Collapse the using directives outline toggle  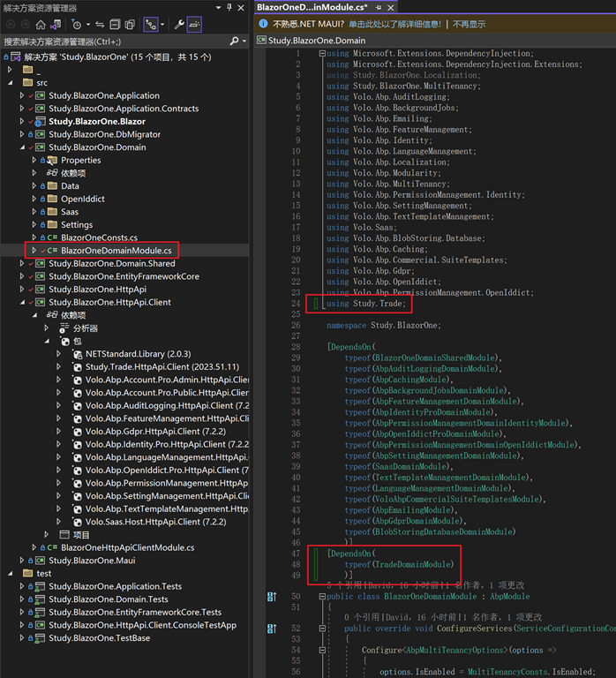(322, 54)
